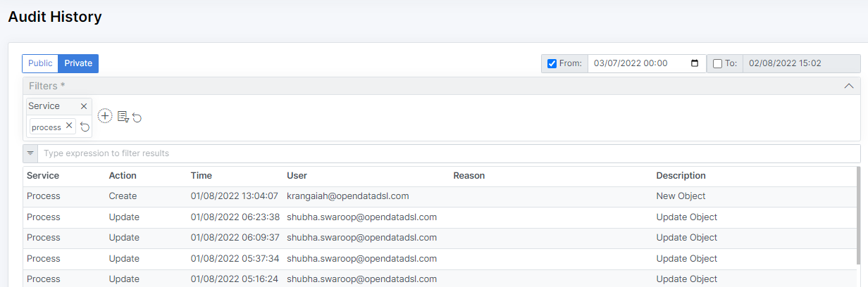Reset the Service filter values

(x=85, y=127)
